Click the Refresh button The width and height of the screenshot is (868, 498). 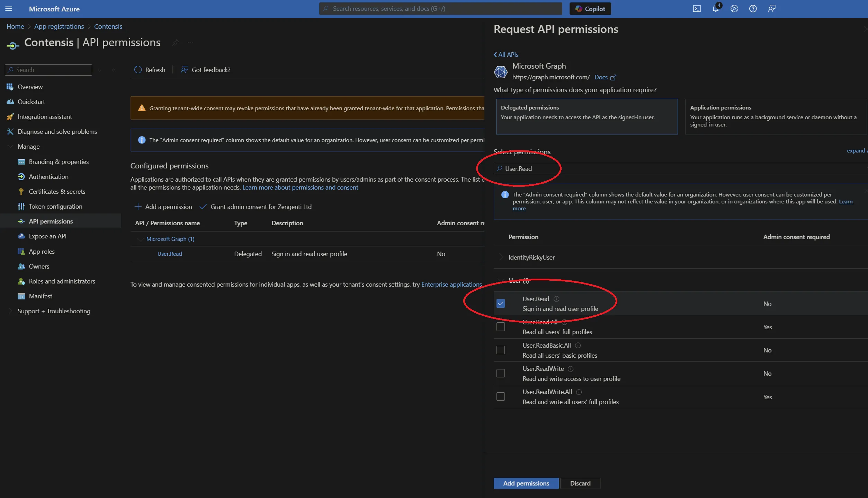(150, 70)
